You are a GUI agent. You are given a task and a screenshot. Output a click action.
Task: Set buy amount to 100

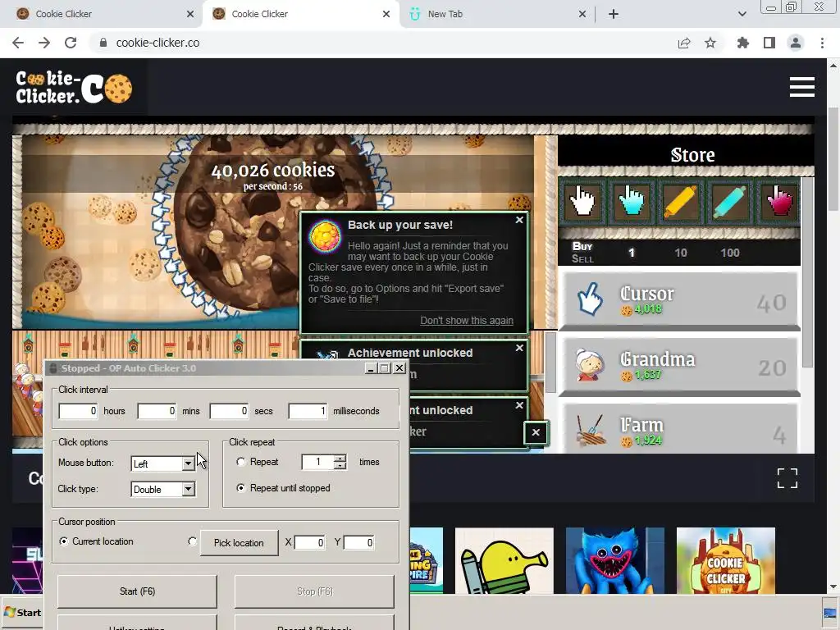point(729,253)
